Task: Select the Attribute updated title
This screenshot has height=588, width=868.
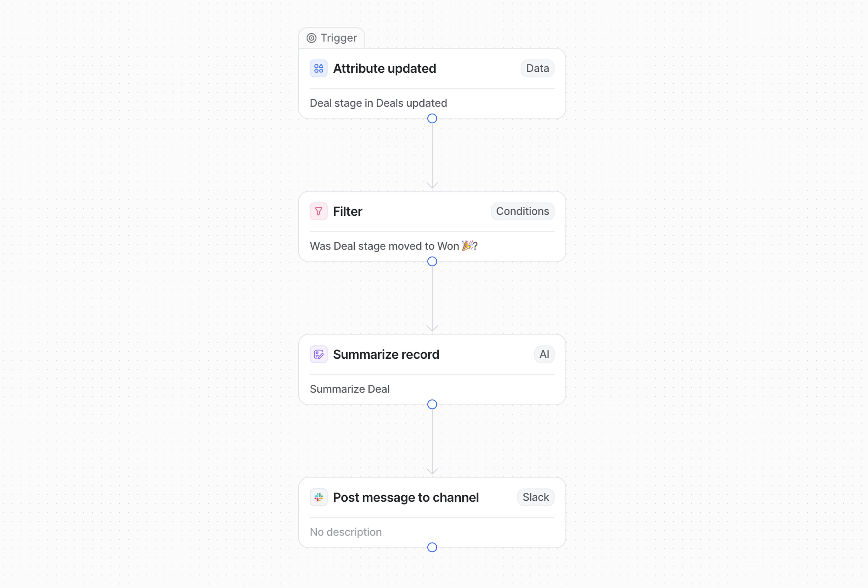Action: 384,69
